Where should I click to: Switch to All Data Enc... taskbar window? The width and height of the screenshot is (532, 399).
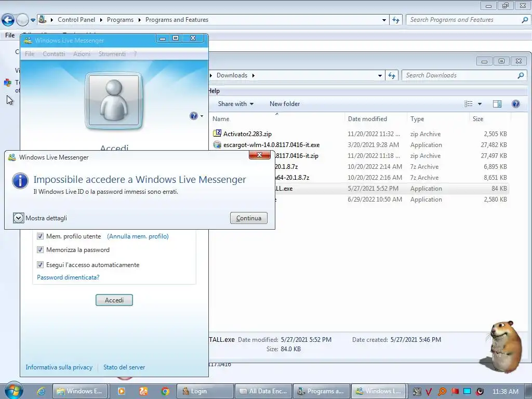pyautogui.click(x=263, y=391)
